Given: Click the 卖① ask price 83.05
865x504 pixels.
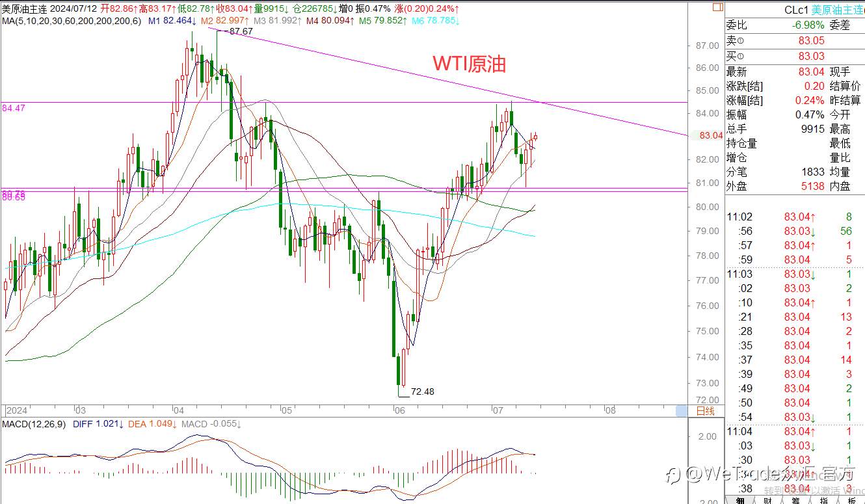Looking at the screenshot, I should 811,40.
